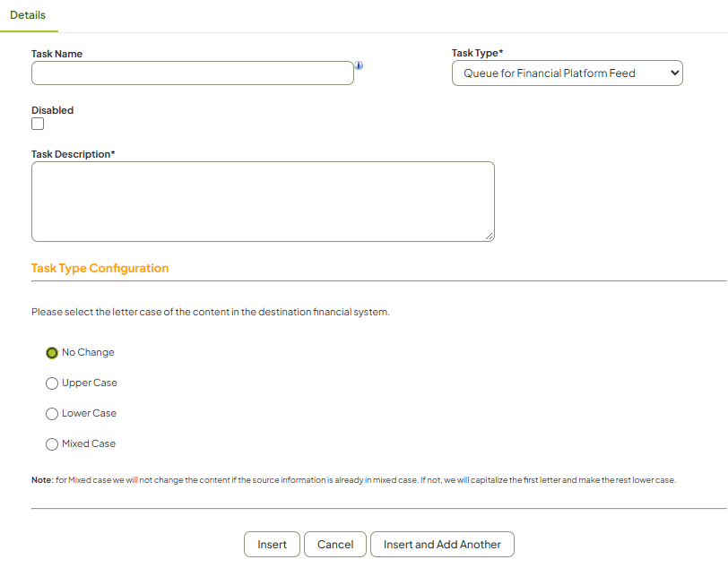Screen dimensions: 728x568
Task: Click the Task Type* label
Action: [x=477, y=53]
